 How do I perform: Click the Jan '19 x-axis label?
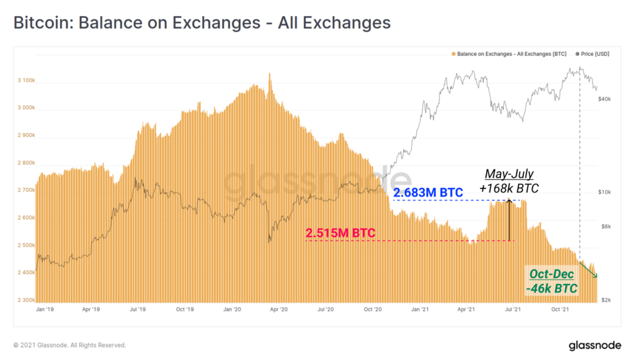point(44,308)
